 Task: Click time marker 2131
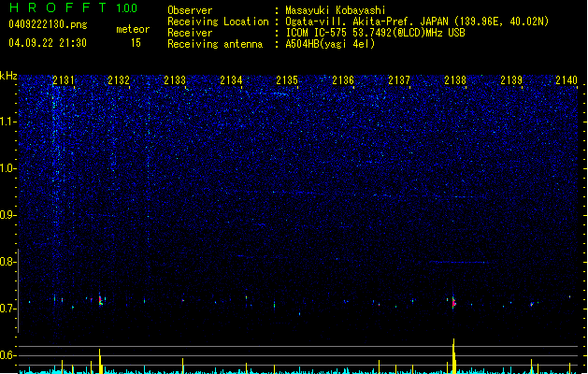[63, 80]
